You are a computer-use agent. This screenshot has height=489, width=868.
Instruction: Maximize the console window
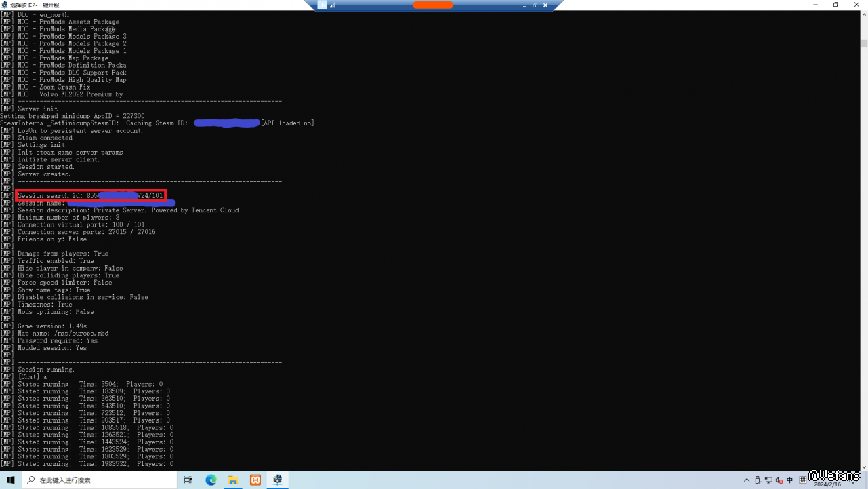point(836,5)
